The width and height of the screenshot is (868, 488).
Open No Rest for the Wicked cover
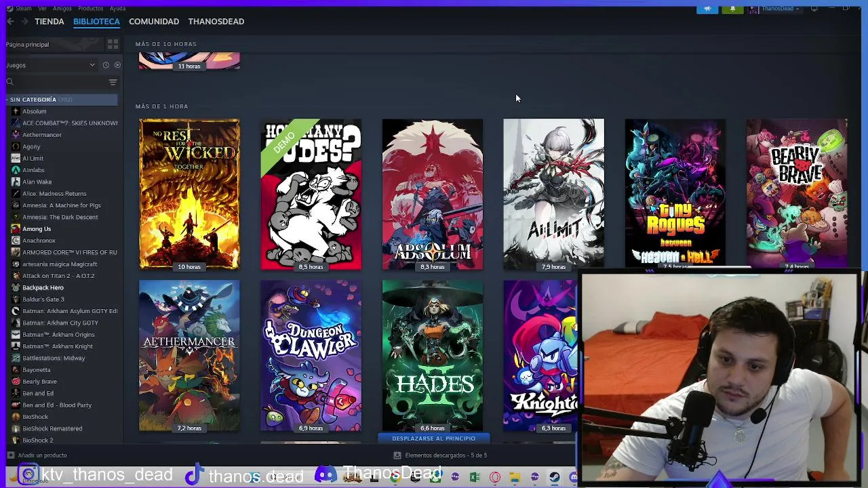189,195
